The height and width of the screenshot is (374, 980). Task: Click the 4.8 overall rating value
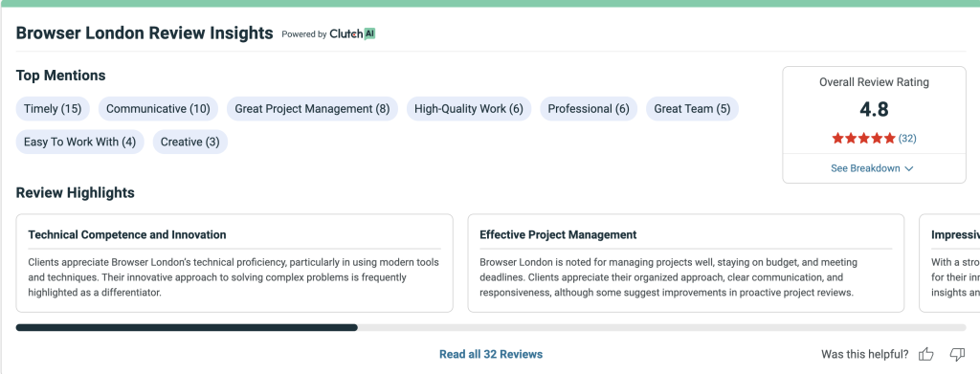click(x=874, y=109)
